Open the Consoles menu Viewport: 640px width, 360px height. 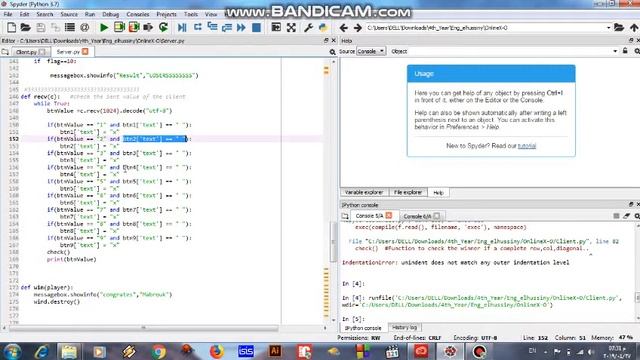pyautogui.click(x=138, y=14)
